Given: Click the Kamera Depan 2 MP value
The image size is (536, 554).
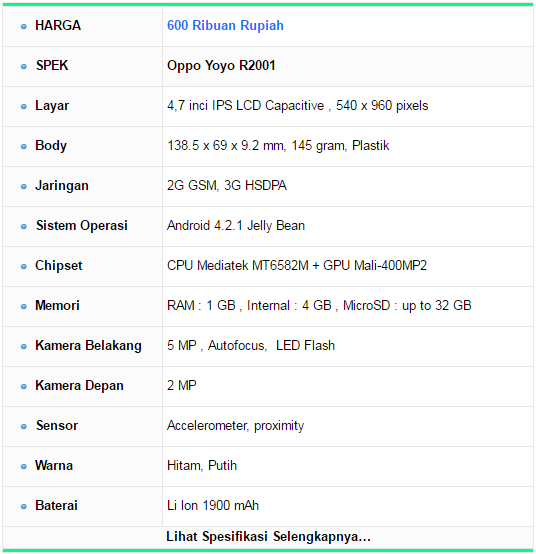Looking at the screenshot, I should [182, 385].
